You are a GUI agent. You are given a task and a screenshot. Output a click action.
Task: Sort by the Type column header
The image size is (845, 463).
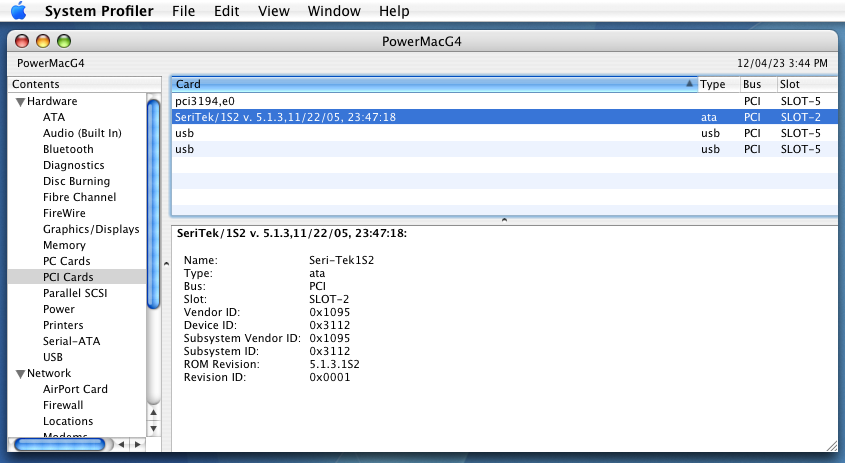(718, 84)
